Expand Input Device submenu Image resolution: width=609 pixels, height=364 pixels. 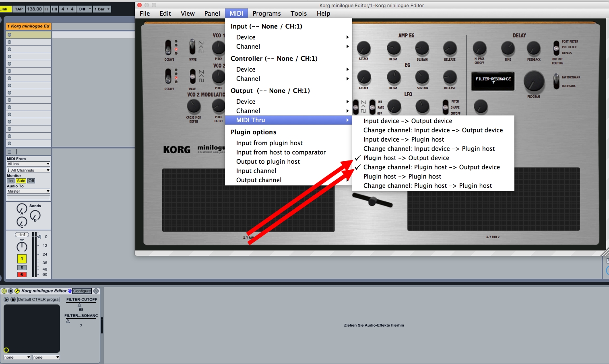pyautogui.click(x=289, y=37)
